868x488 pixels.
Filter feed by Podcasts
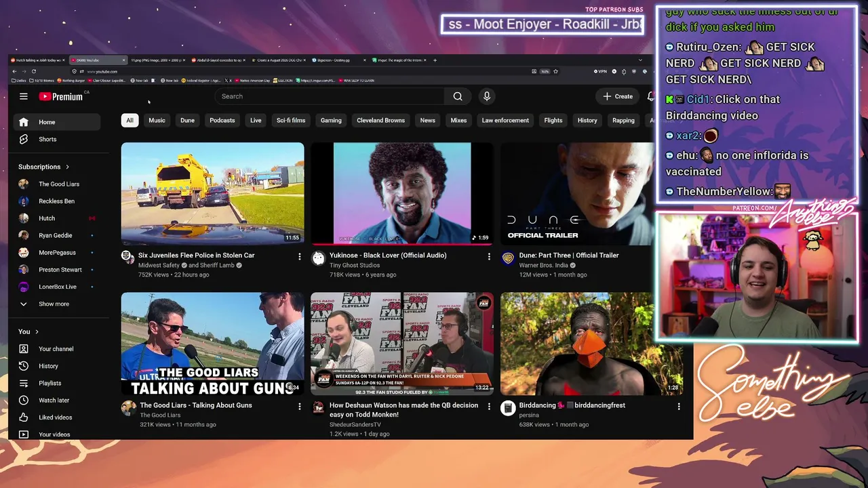point(222,121)
